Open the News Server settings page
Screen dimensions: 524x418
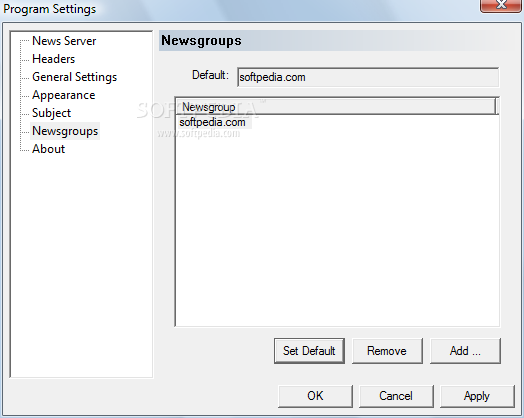point(64,41)
